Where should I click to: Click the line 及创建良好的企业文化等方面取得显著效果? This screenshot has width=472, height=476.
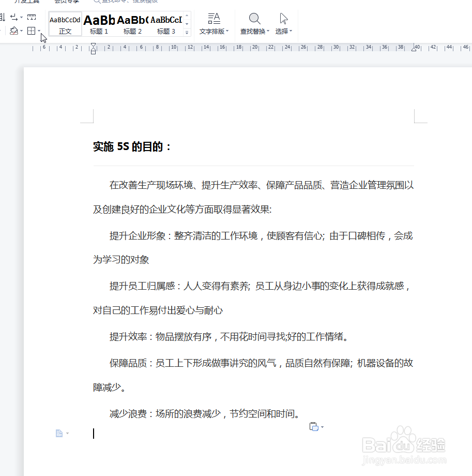click(182, 210)
